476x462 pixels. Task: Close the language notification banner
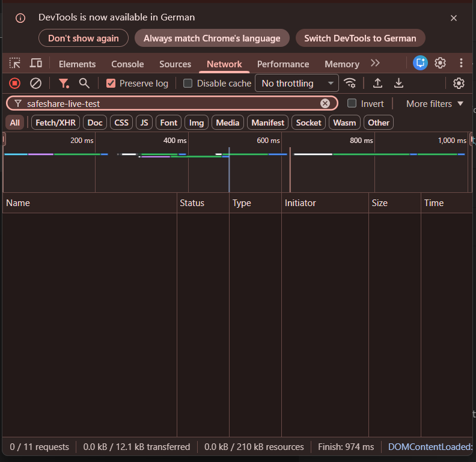454,18
